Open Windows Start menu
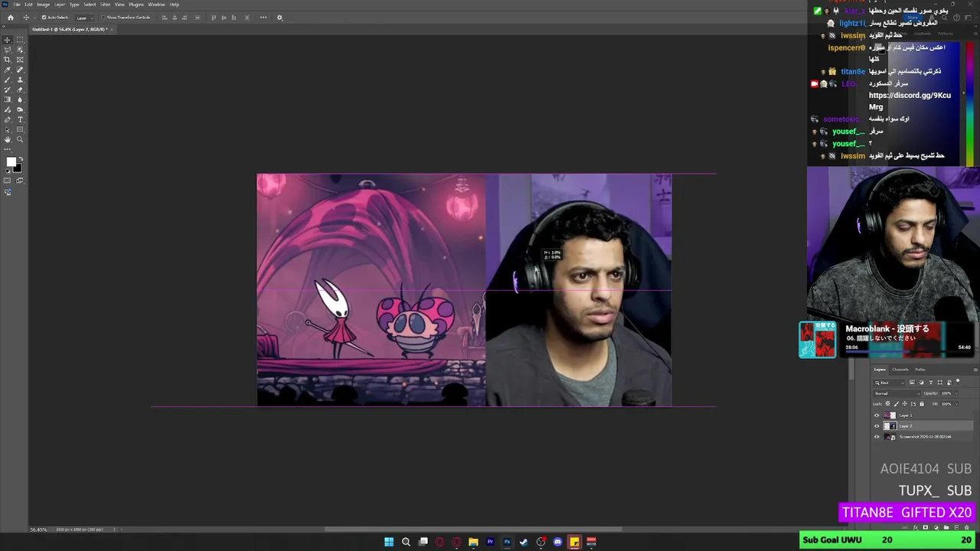 [389, 542]
